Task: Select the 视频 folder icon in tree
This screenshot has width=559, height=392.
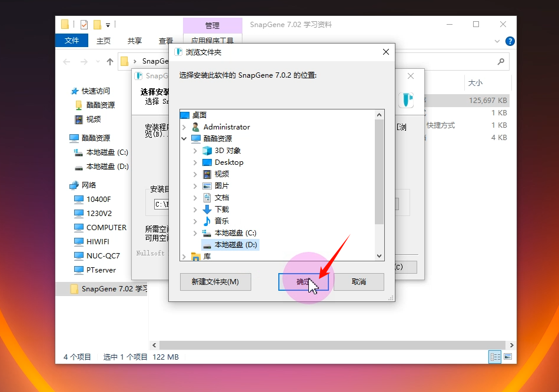Action: (207, 174)
